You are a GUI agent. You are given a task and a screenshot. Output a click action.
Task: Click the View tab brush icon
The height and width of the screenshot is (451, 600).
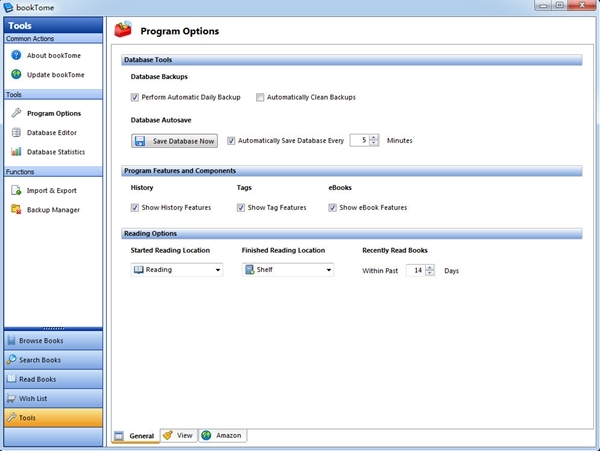(167, 435)
